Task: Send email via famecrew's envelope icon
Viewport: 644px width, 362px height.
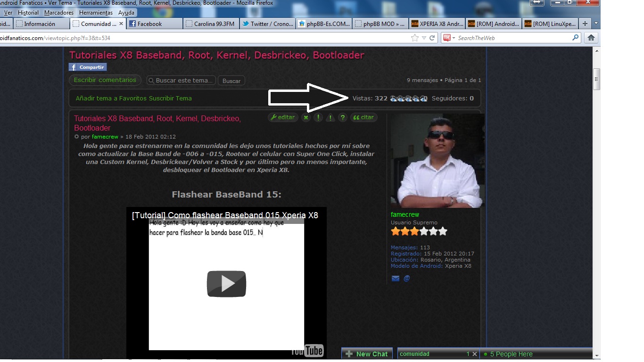Action: (x=396, y=279)
